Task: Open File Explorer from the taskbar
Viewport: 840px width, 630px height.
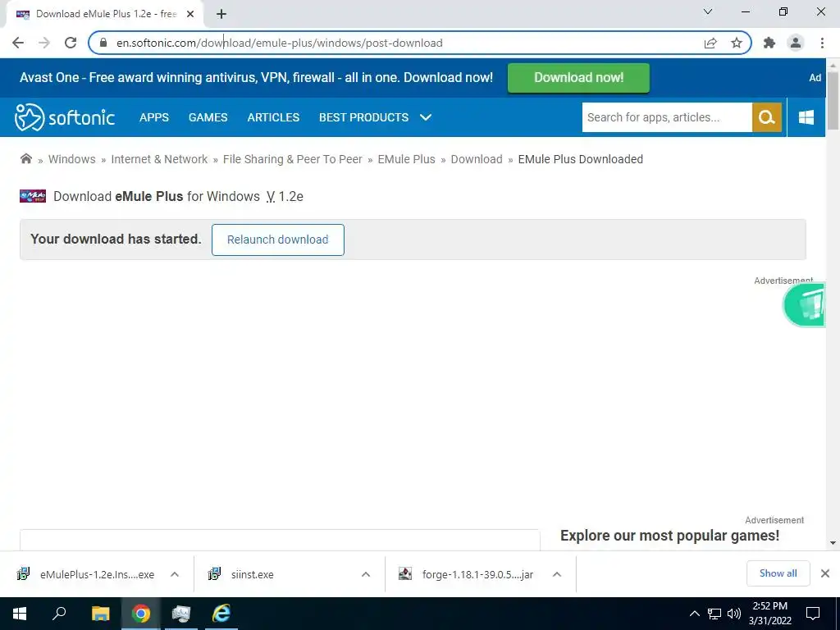Action: pos(100,614)
